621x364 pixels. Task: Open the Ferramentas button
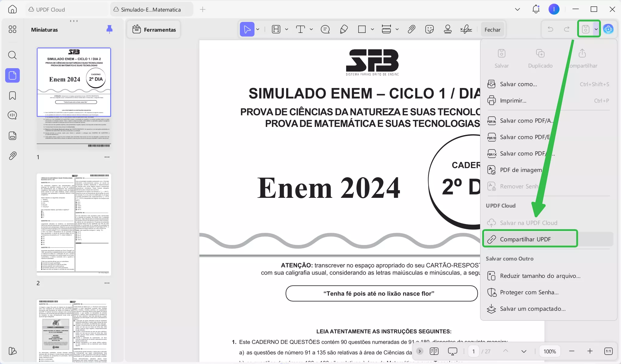(154, 30)
